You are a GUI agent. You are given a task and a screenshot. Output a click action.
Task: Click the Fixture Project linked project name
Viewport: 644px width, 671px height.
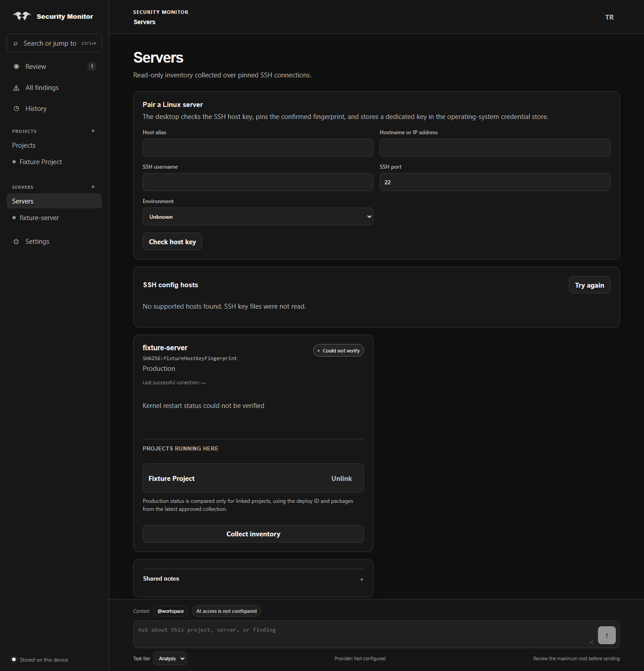pyautogui.click(x=172, y=479)
